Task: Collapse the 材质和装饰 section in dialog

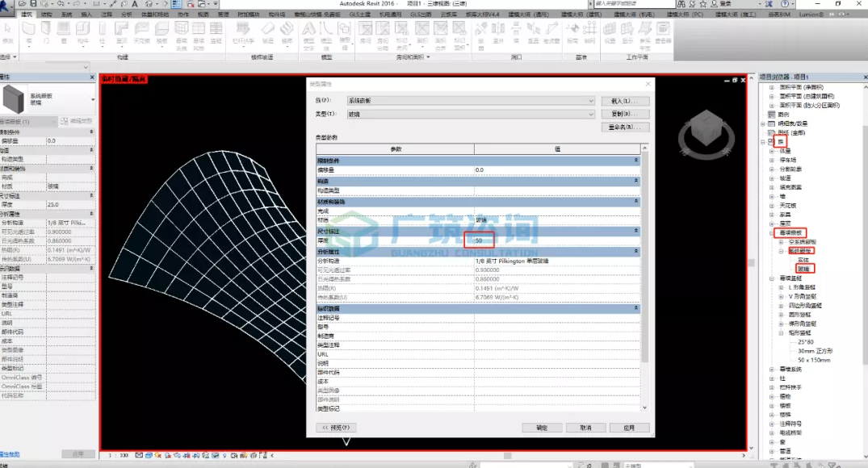Action: 635,202
